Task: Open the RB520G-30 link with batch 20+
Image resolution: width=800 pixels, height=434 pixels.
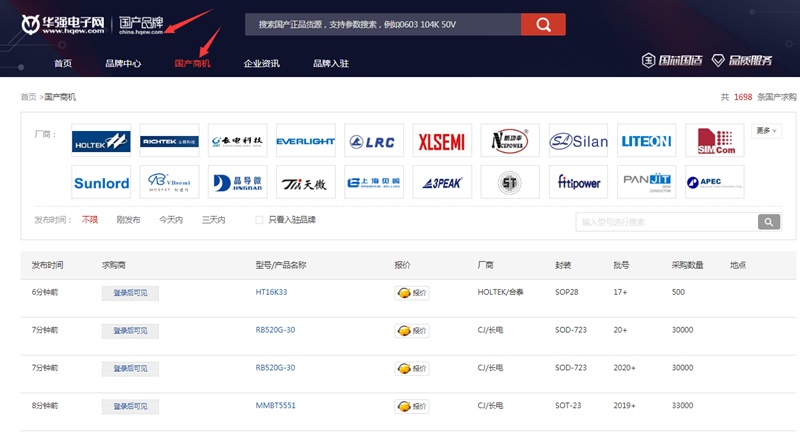Action: tap(275, 330)
